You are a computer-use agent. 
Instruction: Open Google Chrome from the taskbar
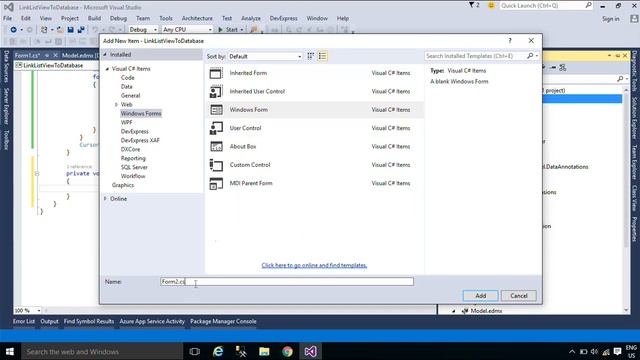pyautogui.click(x=287, y=351)
